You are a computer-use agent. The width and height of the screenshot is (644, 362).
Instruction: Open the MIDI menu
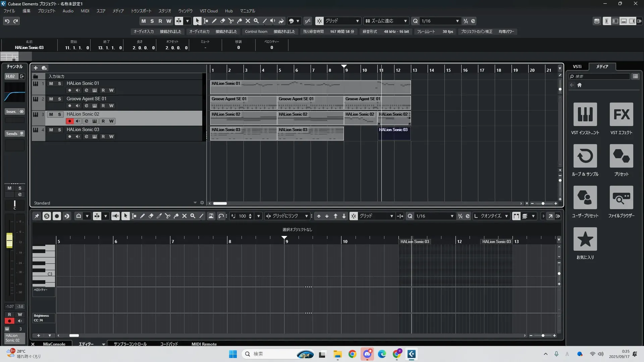85,11
